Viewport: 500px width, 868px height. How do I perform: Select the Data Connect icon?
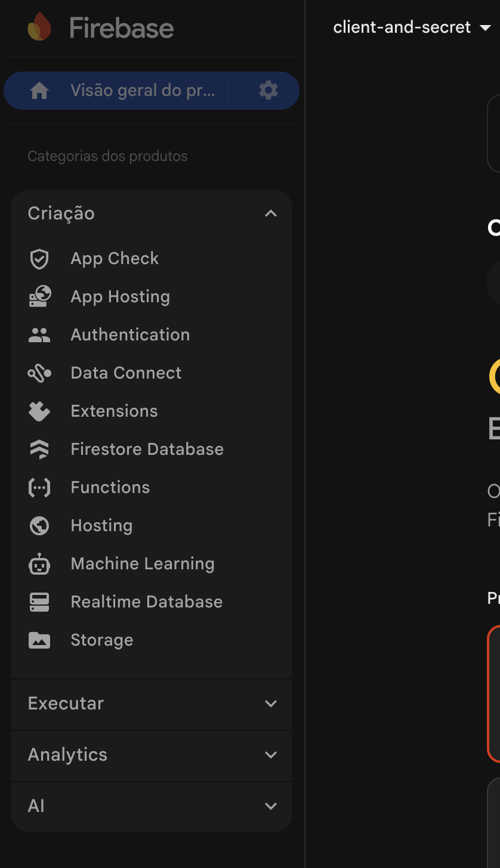(x=39, y=373)
